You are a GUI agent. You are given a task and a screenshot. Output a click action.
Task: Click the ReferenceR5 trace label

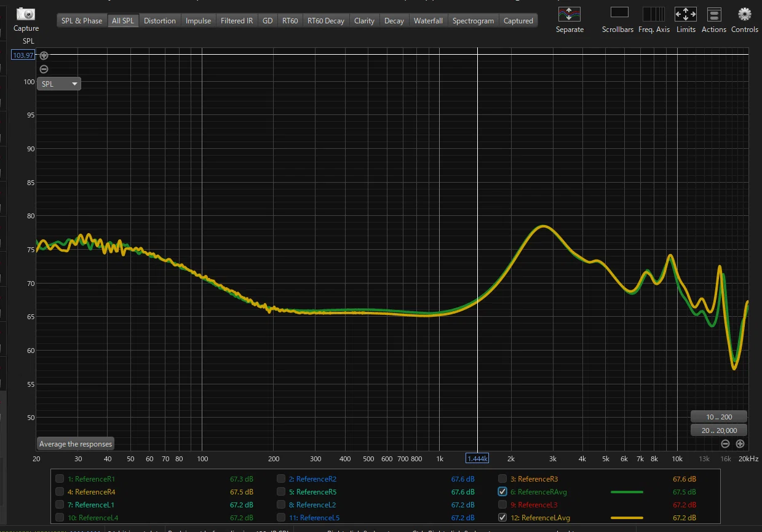312,491
